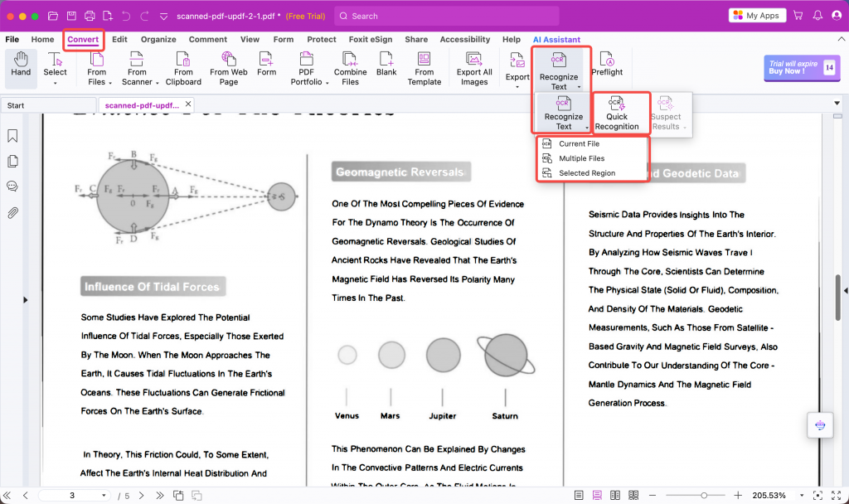Switch to single page view

579,496
